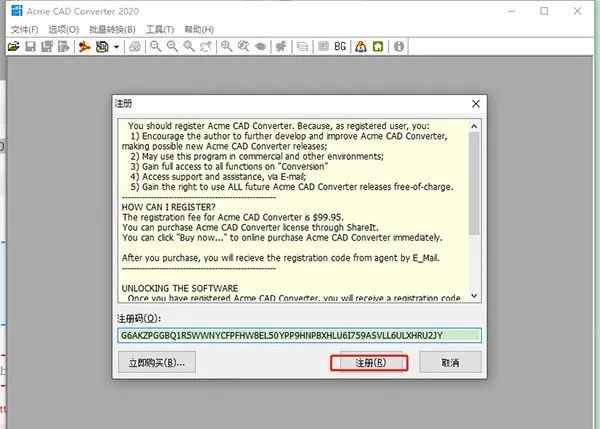The image size is (600, 429).
Task: Click the Acme CAD Converter title bar app icon
Action: [x=16, y=11]
